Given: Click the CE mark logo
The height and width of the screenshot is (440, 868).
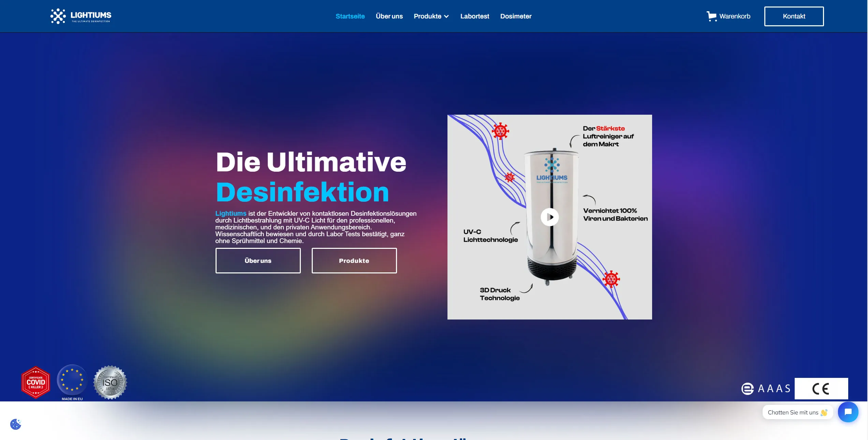Looking at the screenshot, I should (x=821, y=388).
